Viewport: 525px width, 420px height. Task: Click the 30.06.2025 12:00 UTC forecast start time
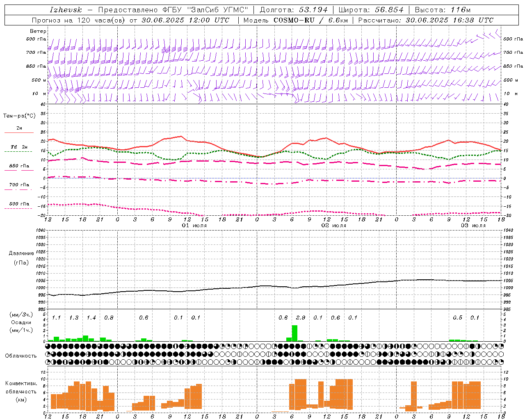[185, 20]
